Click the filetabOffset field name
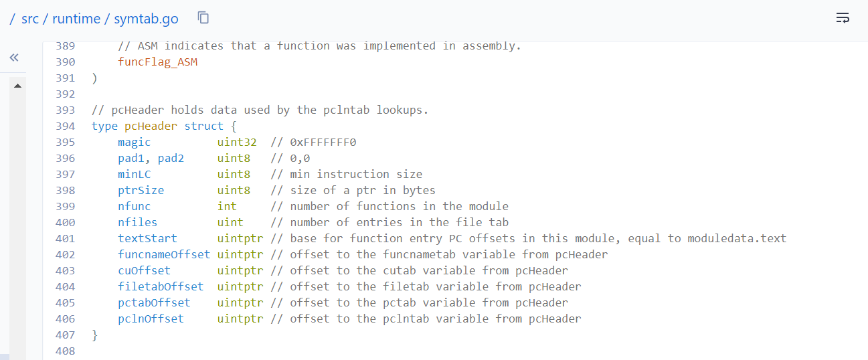Image resolution: width=868 pixels, height=360 pixels. click(161, 286)
